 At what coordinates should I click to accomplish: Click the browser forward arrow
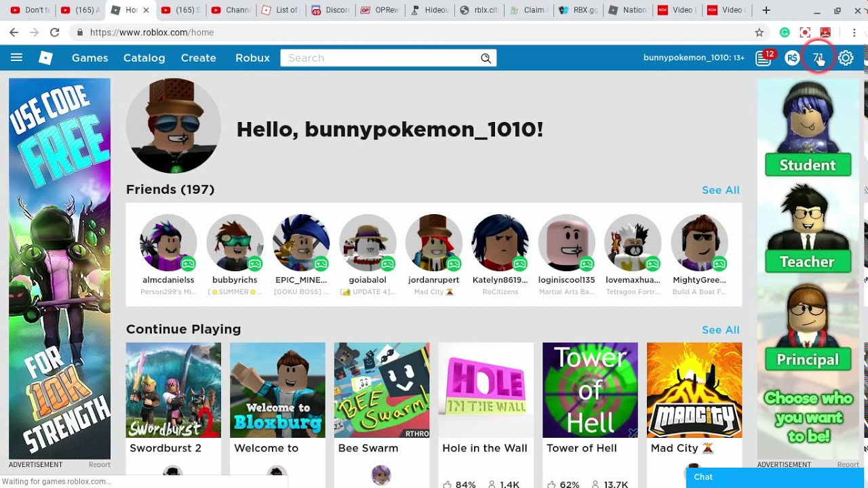[34, 32]
